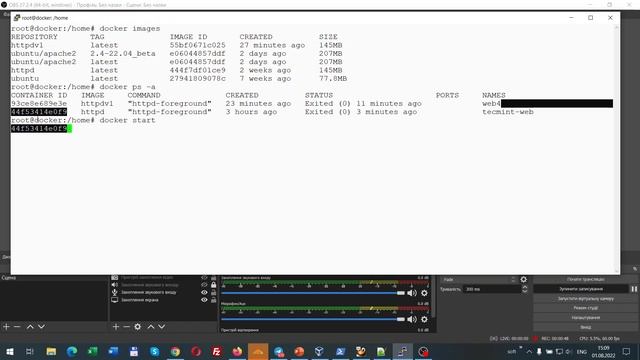Open Telegram from the taskbar
Screen dimensions: 640x360
(x=279, y=351)
